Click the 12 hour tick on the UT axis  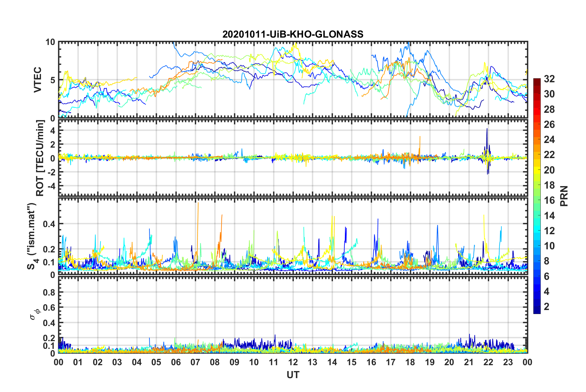pyautogui.click(x=293, y=362)
